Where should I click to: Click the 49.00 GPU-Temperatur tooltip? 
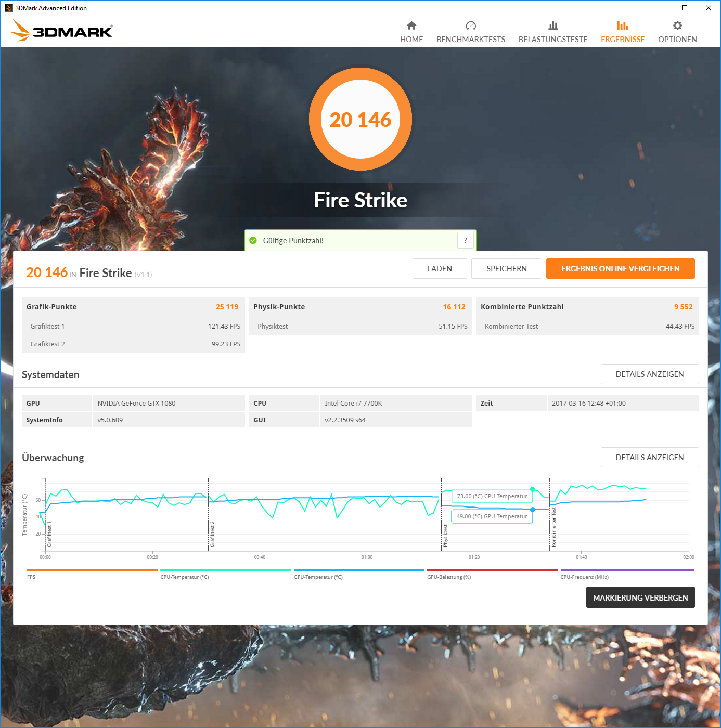[x=492, y=516]
